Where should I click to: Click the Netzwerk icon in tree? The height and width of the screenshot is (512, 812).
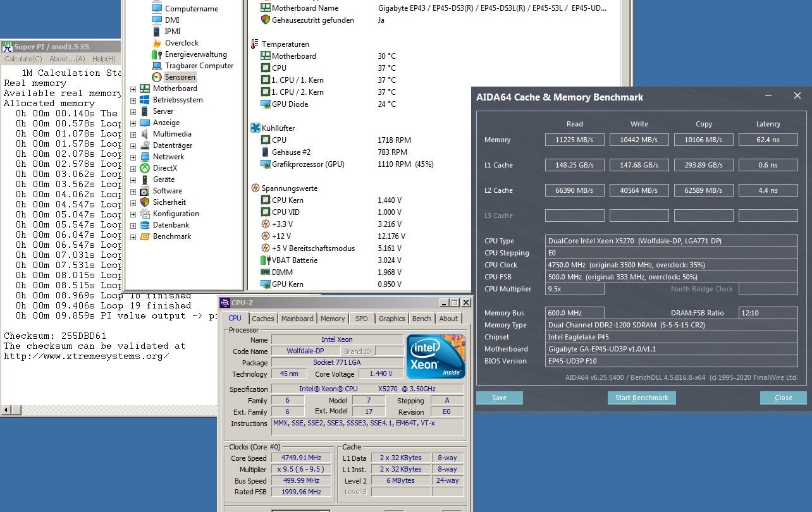144,156
